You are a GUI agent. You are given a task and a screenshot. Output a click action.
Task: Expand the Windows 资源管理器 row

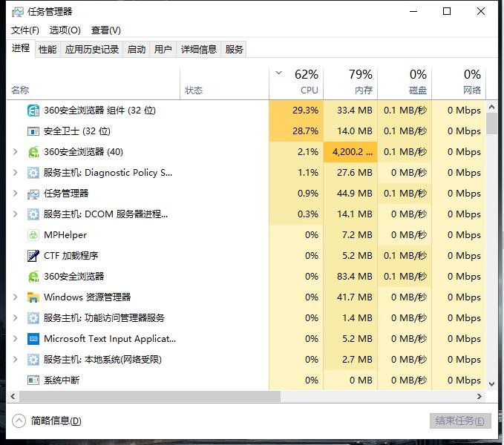tap(15, 297)
